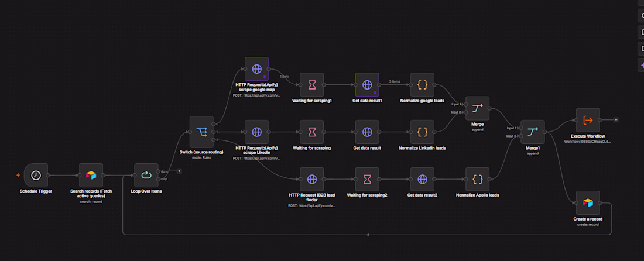This screenshot has height=261, width=644.
Task: Add node after Loop Over Items done output
Action: [x=179, y=171]
